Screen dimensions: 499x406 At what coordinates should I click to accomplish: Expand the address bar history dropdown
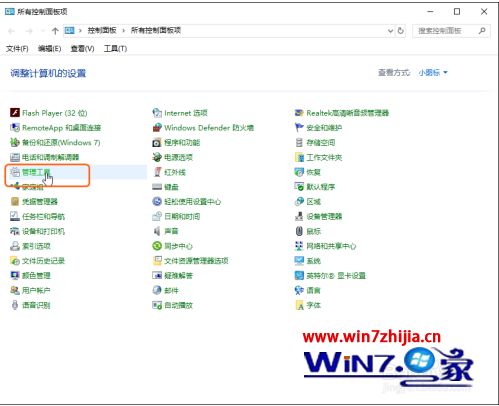[x=391, y=31]
